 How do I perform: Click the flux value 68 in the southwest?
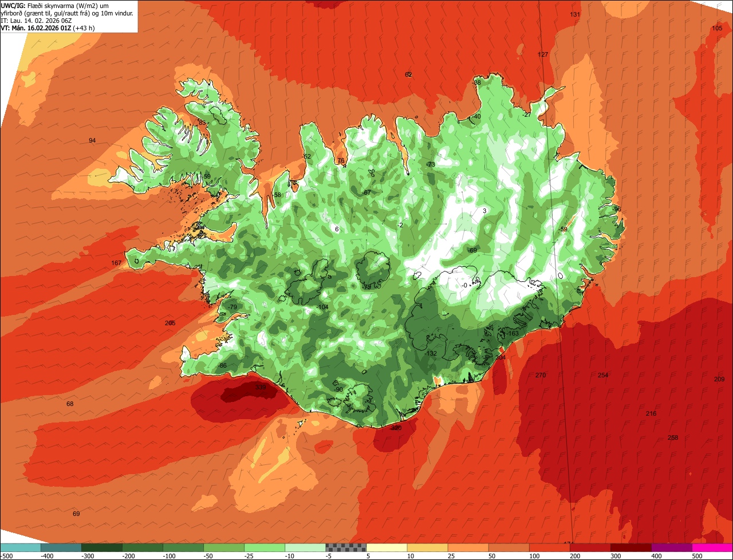[x=70, y=404]
